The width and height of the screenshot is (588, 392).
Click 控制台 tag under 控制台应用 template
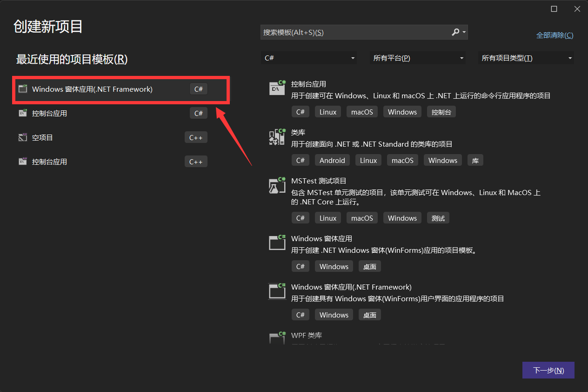[441, 112]
